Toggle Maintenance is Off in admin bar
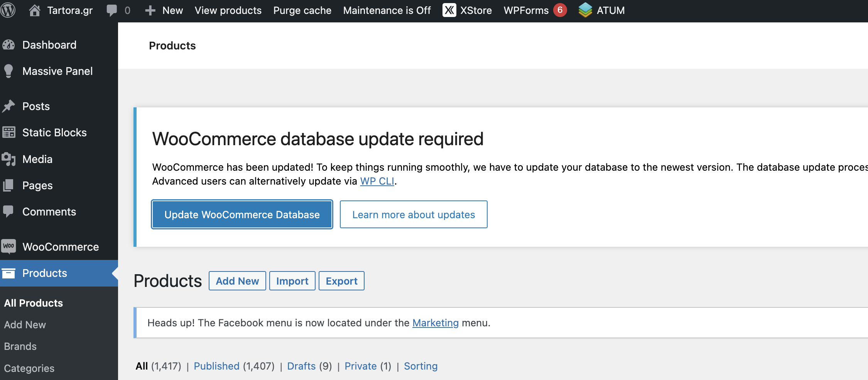 [387, 10]
